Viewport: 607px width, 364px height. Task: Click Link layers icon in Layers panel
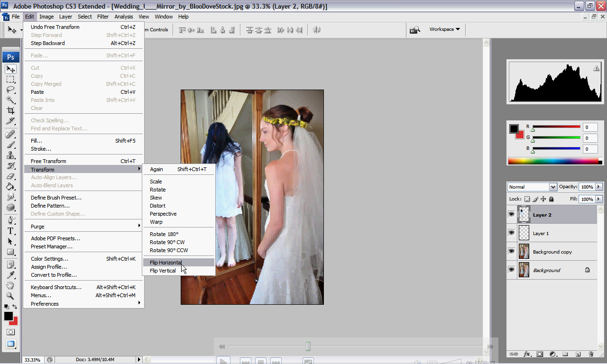514,354
